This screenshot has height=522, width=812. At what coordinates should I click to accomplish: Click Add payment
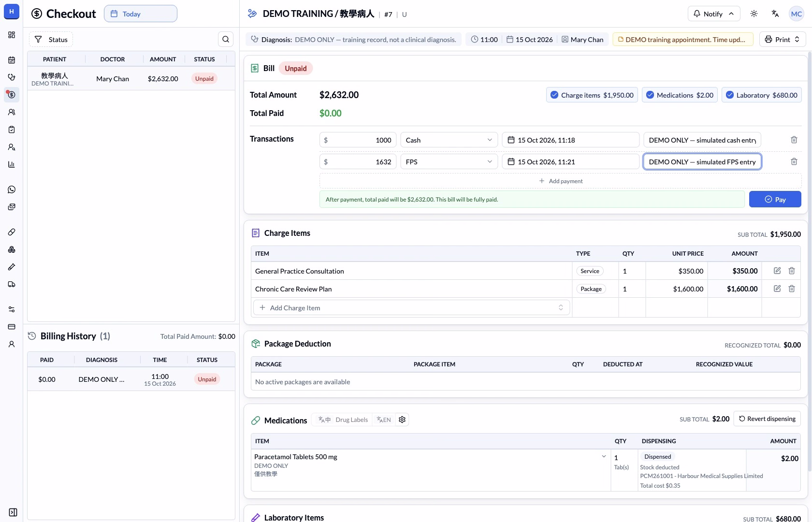pos(561,181)
